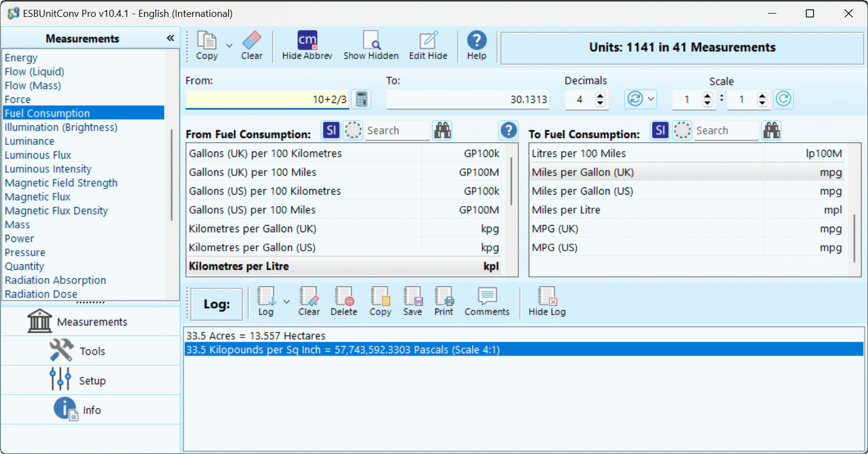This screenshot has width=868, height=454.
Task: Click the Log icon in log toolbar
Action: click(x=266, y=302)
